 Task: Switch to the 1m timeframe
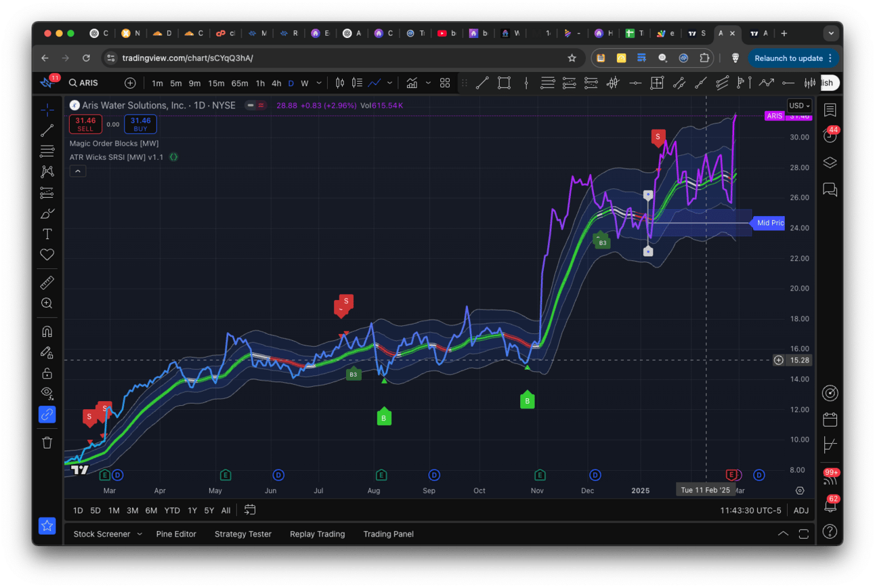pyautogui.click(x=157, y=83)
